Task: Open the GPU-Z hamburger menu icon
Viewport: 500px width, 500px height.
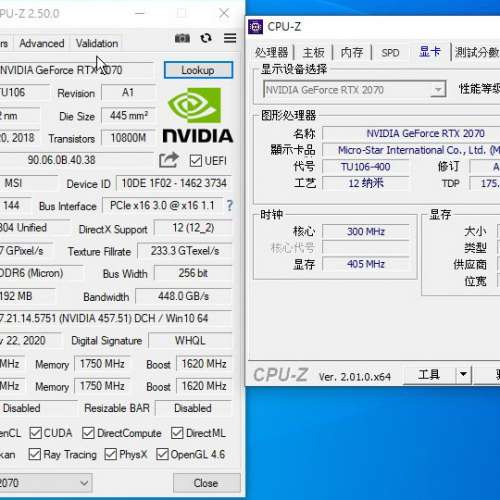Action: 230,38
